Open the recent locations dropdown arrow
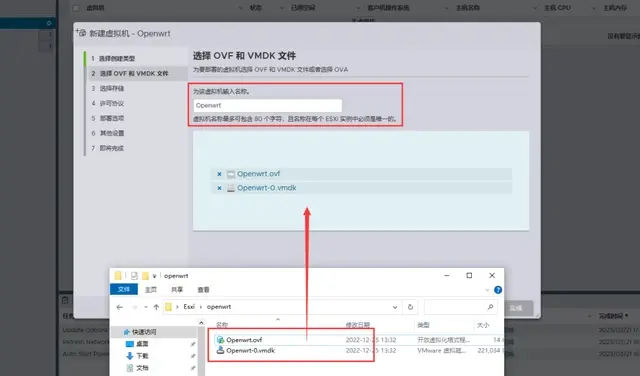This screenshot has width=640, height=376. pos(146,307)
